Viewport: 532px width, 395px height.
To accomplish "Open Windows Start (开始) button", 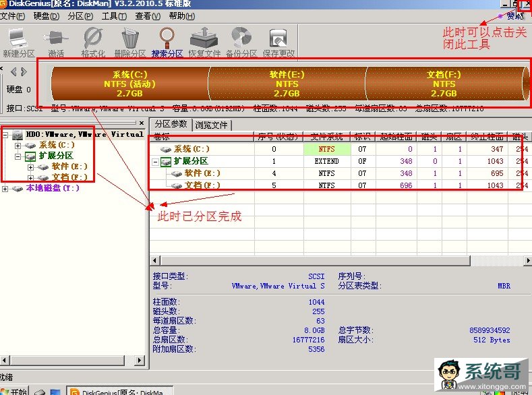I will [x=14, y=391].
